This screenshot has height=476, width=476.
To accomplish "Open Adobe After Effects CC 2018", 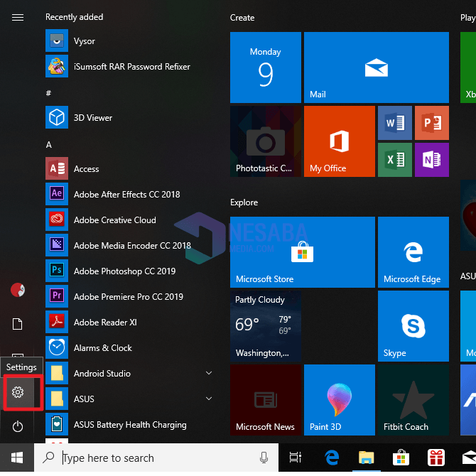I will [131, 194].
